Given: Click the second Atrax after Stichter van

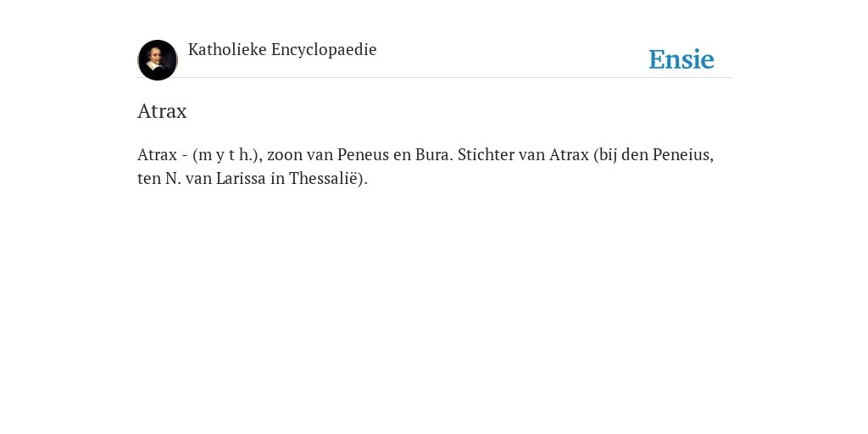Looking at the screenshot, I should coord(569,155).
